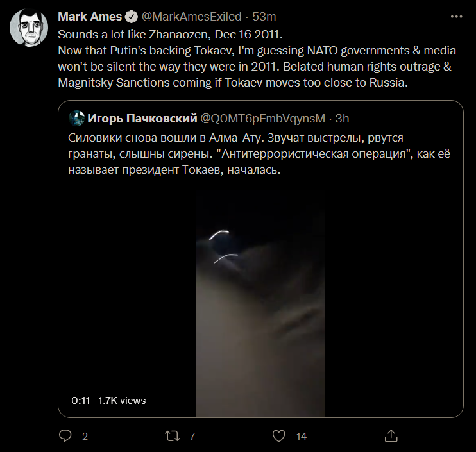
Task: Open the quoted tweet's 3h timestamp
Action: pos(343,118)
